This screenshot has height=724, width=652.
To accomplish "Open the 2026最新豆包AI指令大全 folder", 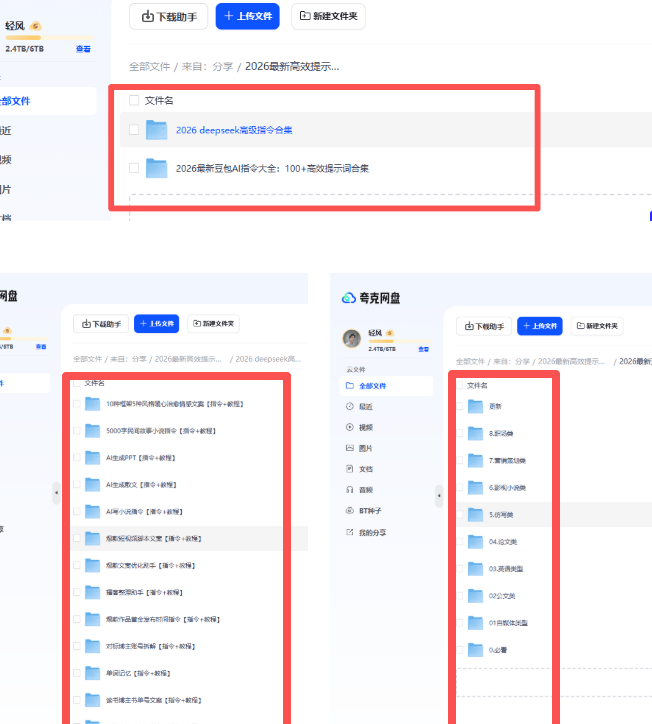I will pyautogui.click(x=272, y=168).
